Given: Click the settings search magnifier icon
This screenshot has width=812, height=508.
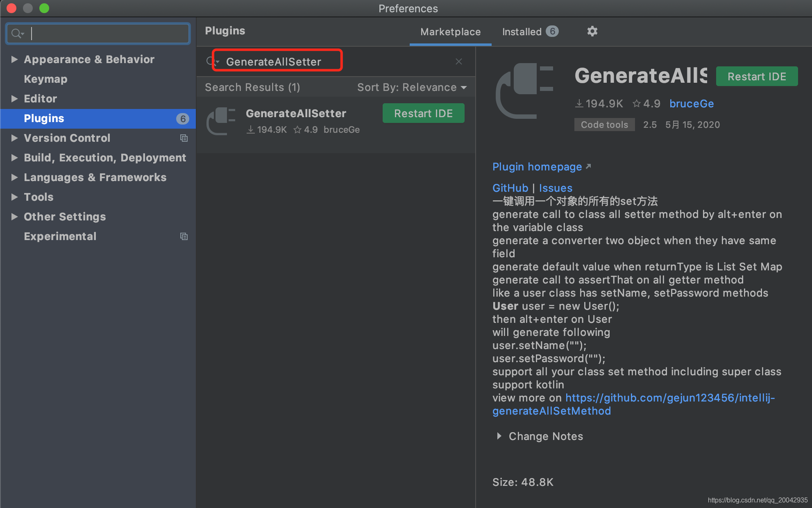Looking at the screenshot, I should pyautogui.click(x=17, y=34).
